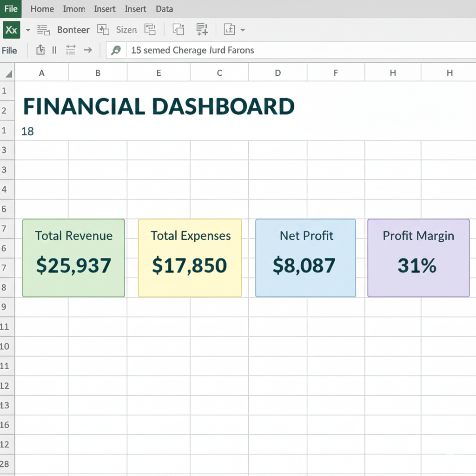Expand the dropdown arrow at toolbar's right end
This screenshot has height=476, width=476.
243,30
